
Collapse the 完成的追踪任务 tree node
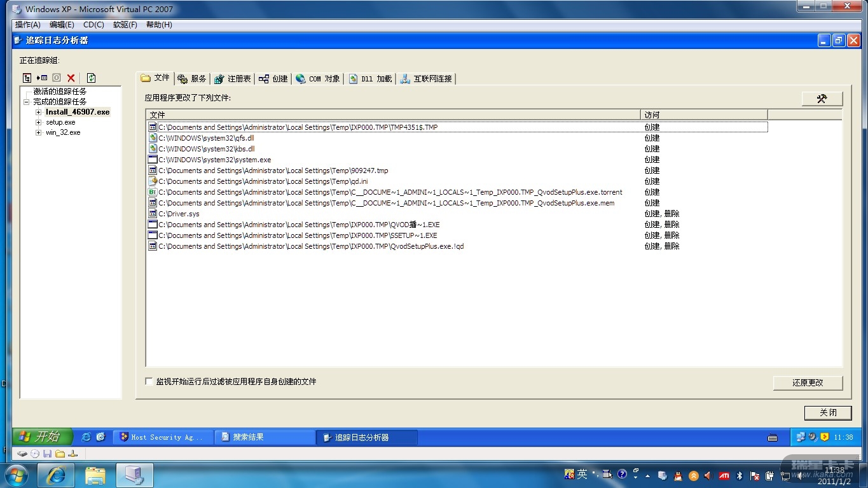[27, 102]
